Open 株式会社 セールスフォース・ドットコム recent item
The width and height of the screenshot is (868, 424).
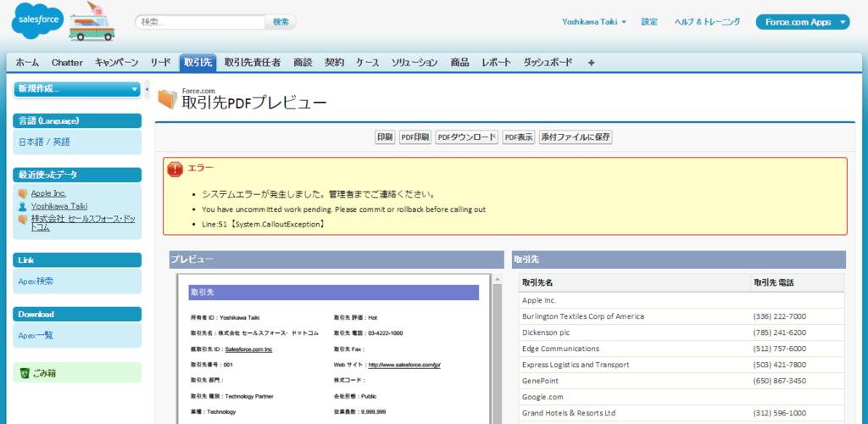(83, 223)
